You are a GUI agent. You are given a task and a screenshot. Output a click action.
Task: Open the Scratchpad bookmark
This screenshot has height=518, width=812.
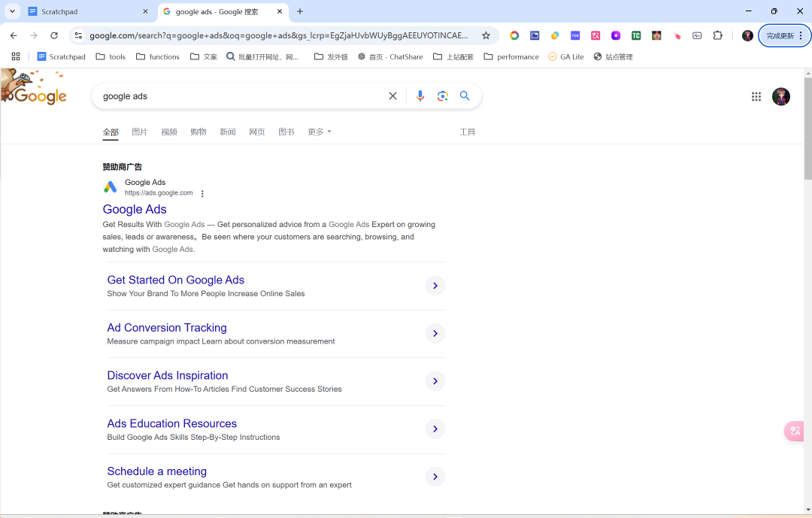[x=61, y=56]
